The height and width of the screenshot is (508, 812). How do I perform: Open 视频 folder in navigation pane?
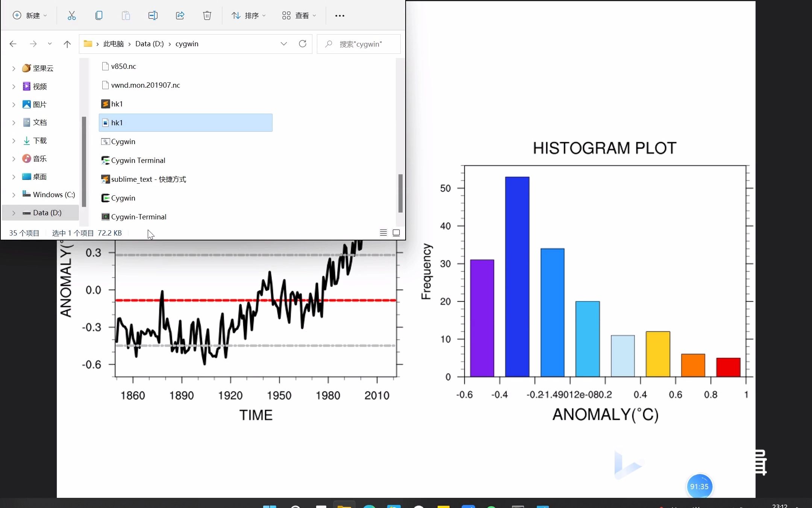[x=35, y=86]
